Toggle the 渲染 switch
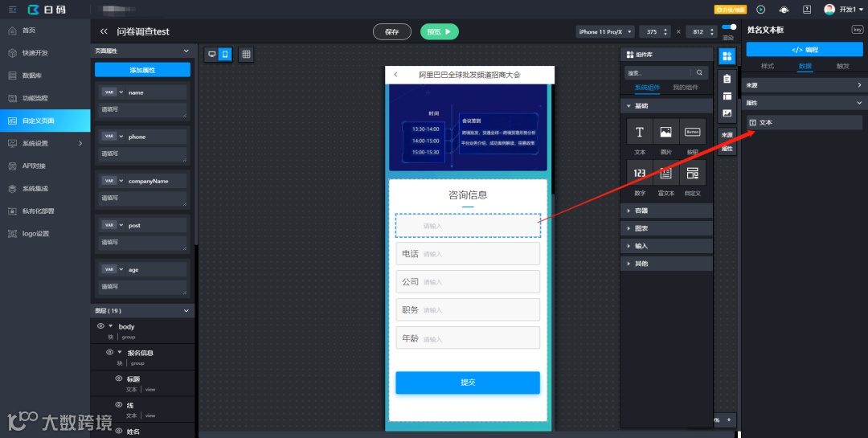Screen dimensions: 868x438 (729, 27)
